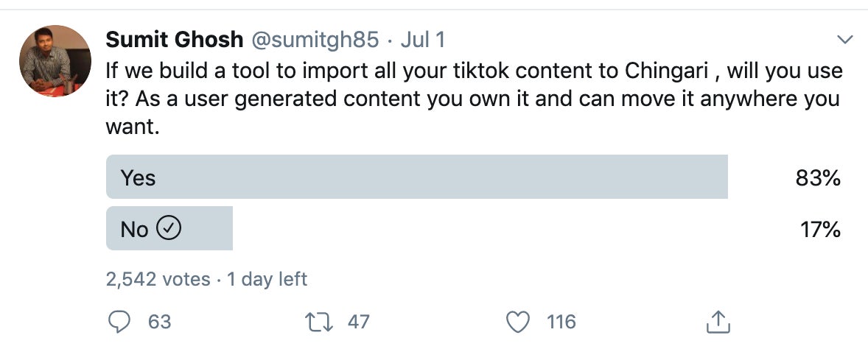Screen dimensions: 868x349
Task: Click the 2,542 votes count
Action: point(158,279)
